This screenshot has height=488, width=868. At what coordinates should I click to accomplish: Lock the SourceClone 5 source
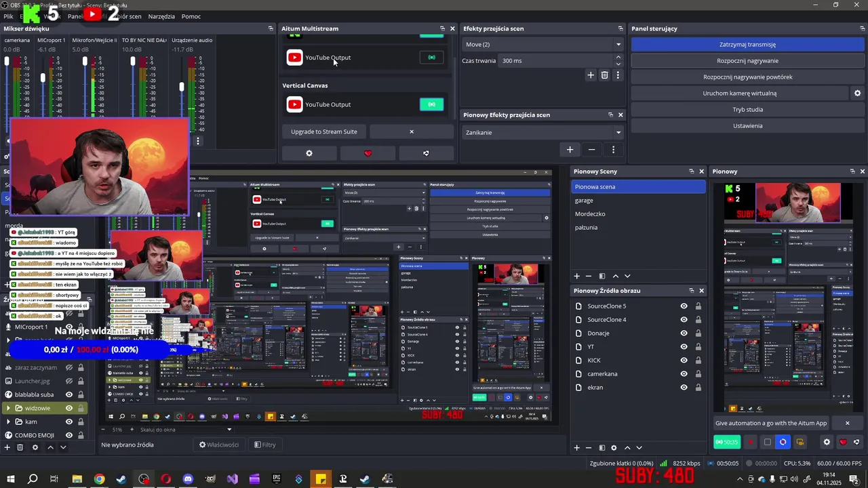click(x=698, y=306)
